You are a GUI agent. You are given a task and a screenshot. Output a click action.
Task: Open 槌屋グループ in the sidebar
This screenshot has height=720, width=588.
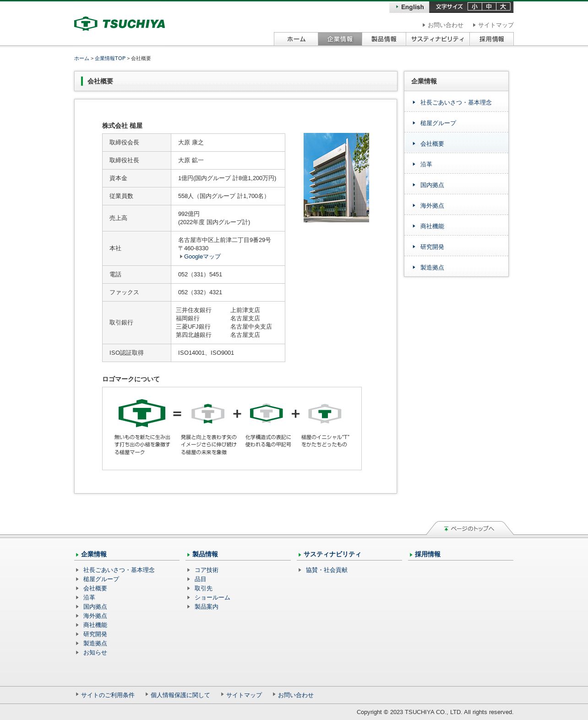(456, 123)
